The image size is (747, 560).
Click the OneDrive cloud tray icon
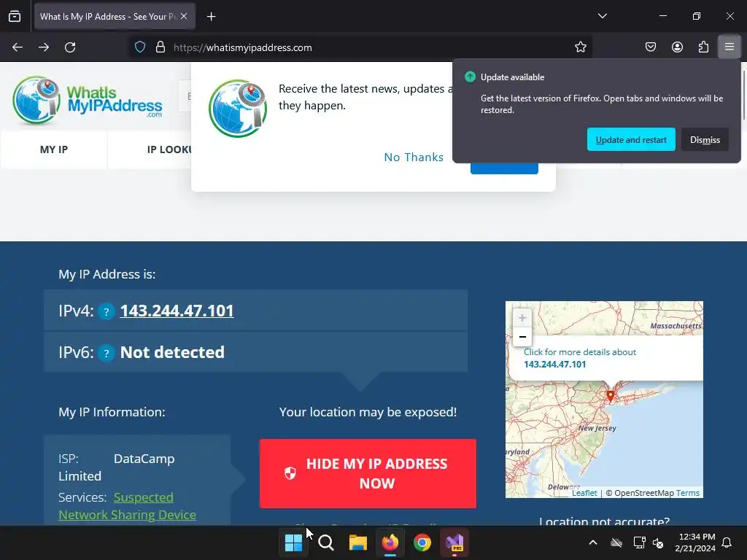coord(616,542)
